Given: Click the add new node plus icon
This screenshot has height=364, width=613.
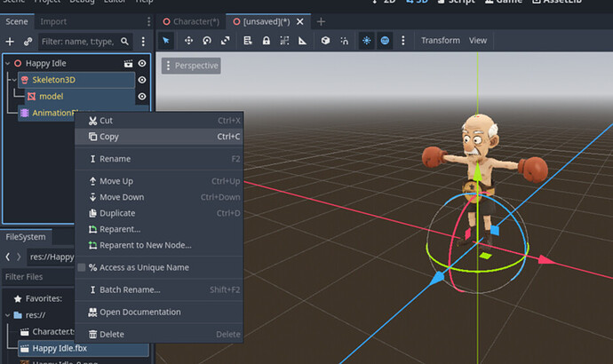Looking at the screenshot, I should [10, 41].
